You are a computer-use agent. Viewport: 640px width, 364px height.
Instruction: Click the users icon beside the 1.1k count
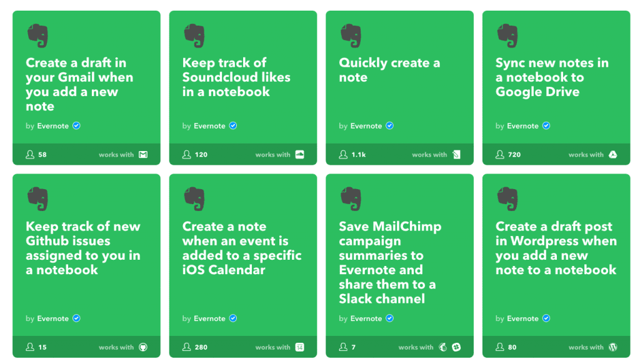[x=343, y=154]
